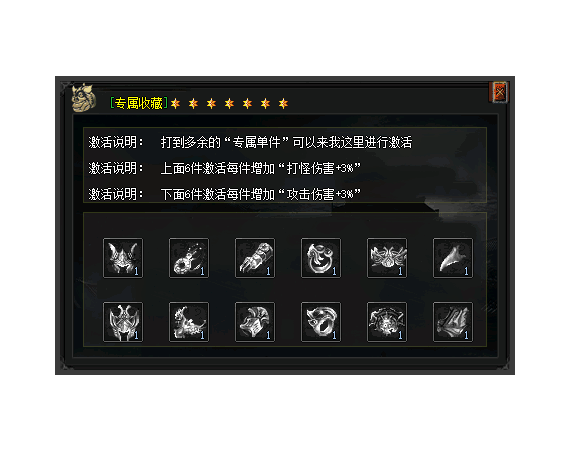Screen dimensions: 568x450
Task: Select the clawed gauntlet item slot
Action: click(255, 258)
